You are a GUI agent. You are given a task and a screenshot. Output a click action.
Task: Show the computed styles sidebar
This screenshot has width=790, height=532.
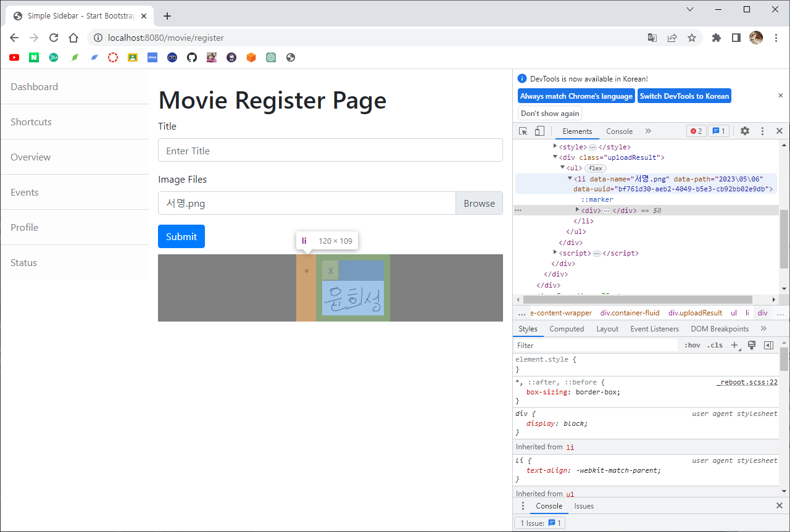(x=768, y=345)
